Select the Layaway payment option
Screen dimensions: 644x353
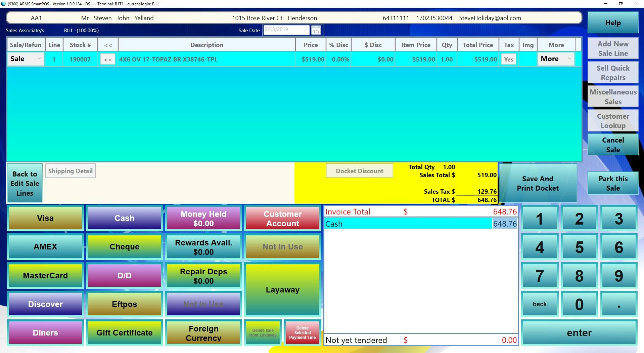pos(282,289)
